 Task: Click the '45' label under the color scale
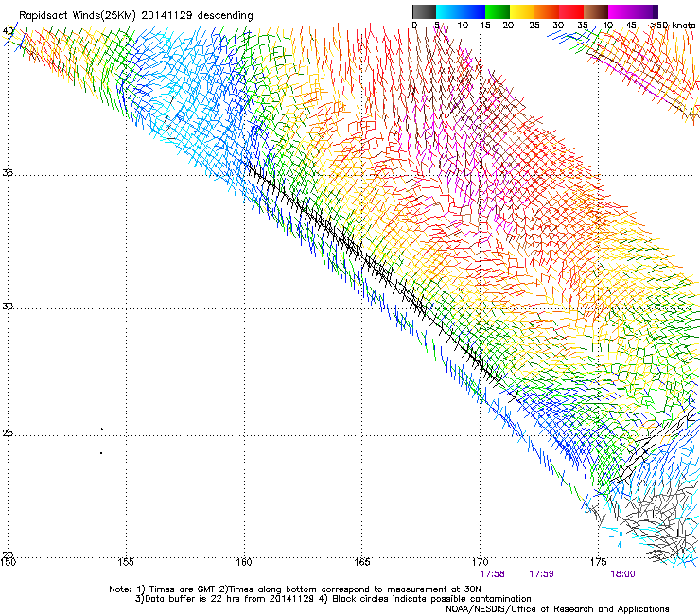tap(631, 26)
